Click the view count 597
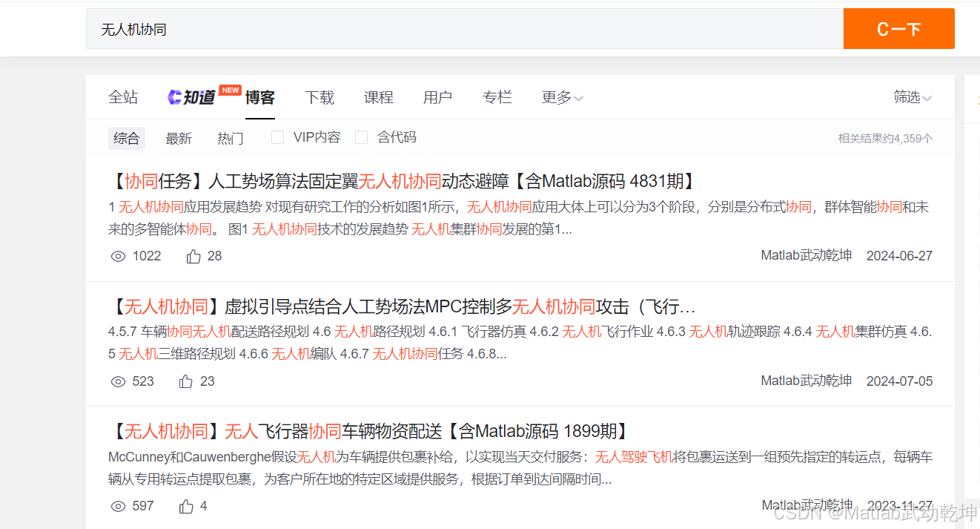980x529 pixels. 143,506
